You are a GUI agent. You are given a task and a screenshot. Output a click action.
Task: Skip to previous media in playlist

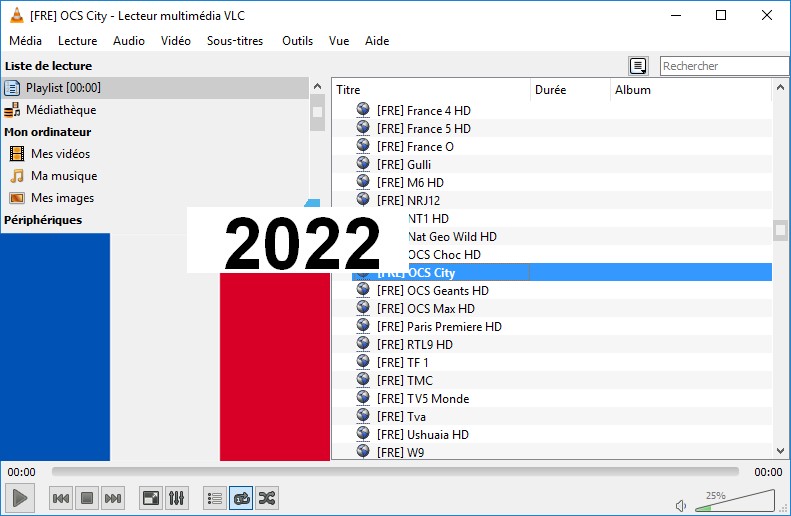pyautogui.click(x=61, y=498)
